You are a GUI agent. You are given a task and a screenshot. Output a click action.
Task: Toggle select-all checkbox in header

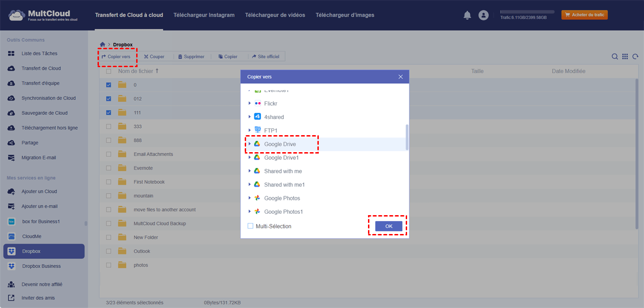[109, 71]
